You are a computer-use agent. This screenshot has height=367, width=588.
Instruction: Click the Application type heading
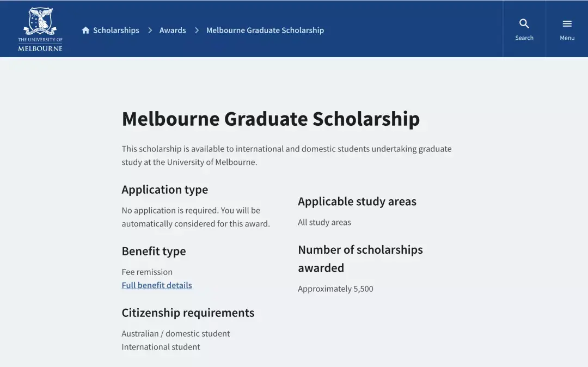click(164, 189)
